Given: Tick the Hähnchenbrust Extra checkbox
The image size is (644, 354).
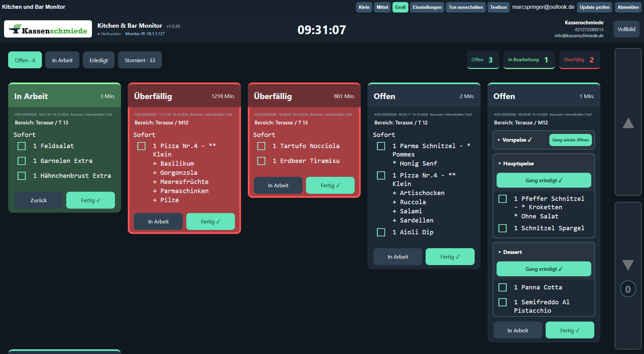Looking at the screenshot, I should click(x=22, y=176).
